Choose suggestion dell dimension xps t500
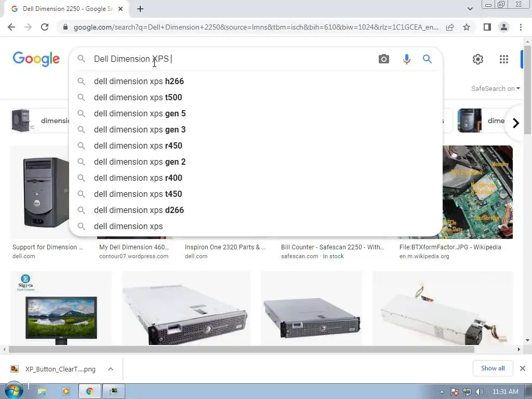The height and width of the screenshot is (399, 532). click(256, 97)
